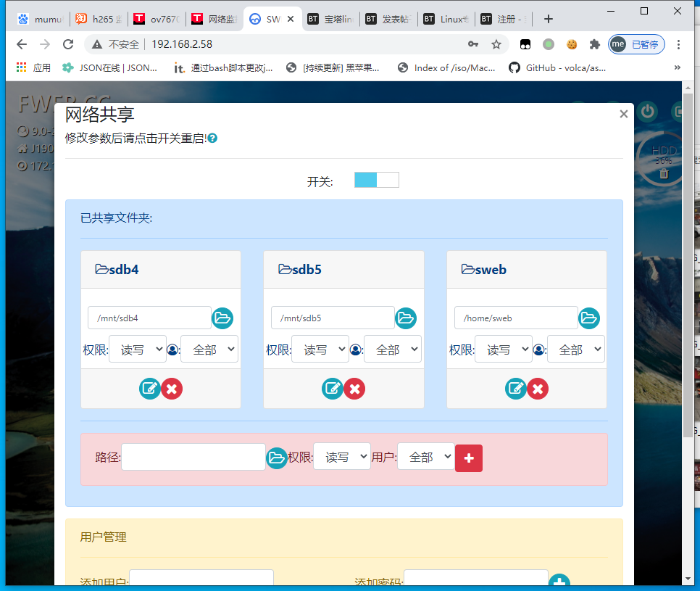
Task: Toggle the network sharing switch
Action: point(376,180)
